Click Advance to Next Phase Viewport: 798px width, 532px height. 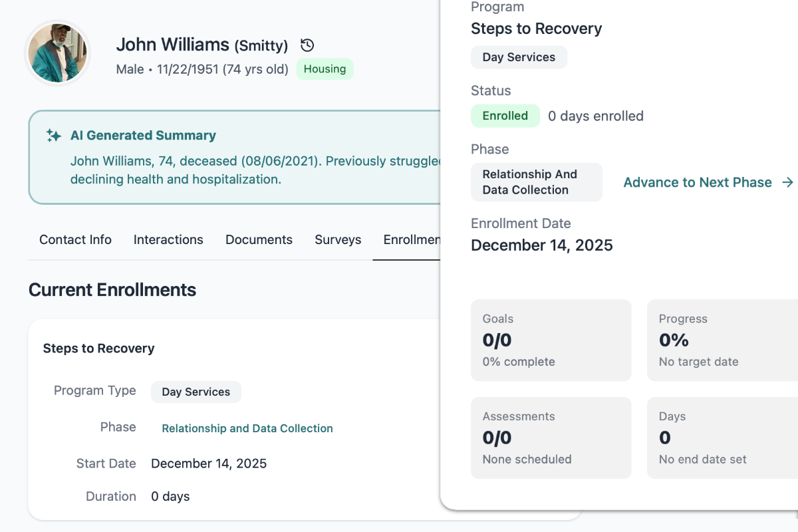(697, 182)
